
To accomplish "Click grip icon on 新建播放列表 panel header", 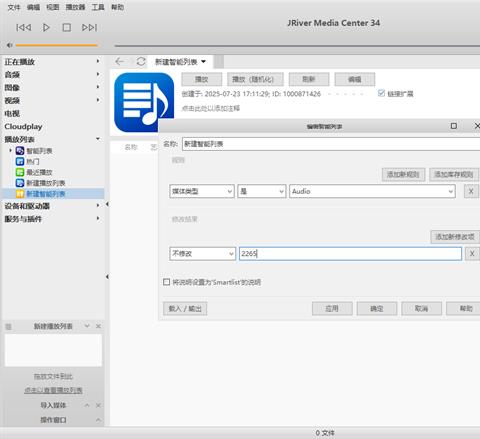I will tap(9, 327).
